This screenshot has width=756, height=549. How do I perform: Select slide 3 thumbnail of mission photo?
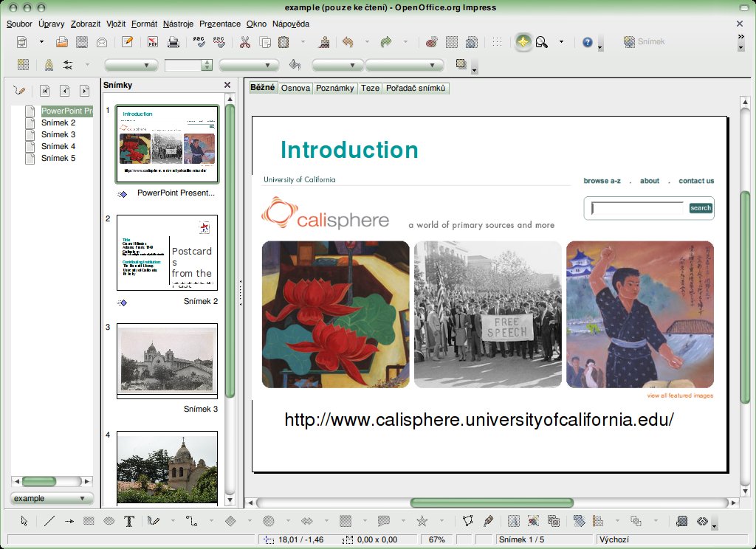click(167, 361)
